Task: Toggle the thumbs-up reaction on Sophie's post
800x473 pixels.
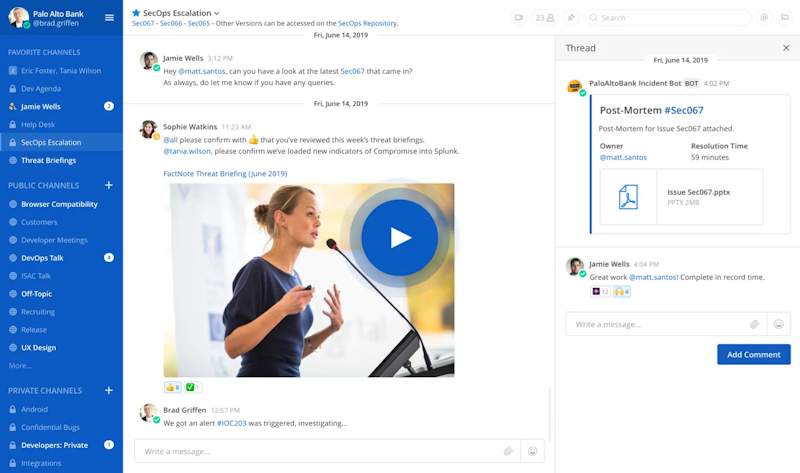Action: coord(172,387)
